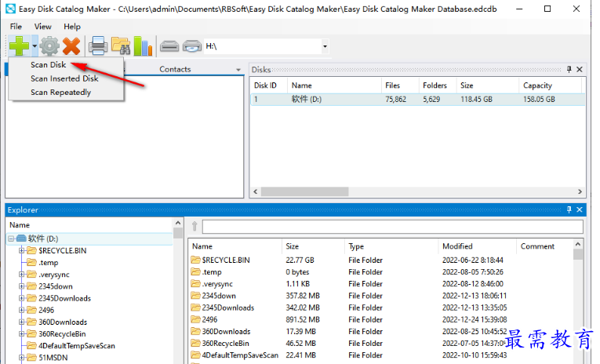Sort file list by Type column
600x364 pixels.
coord(391,246)
